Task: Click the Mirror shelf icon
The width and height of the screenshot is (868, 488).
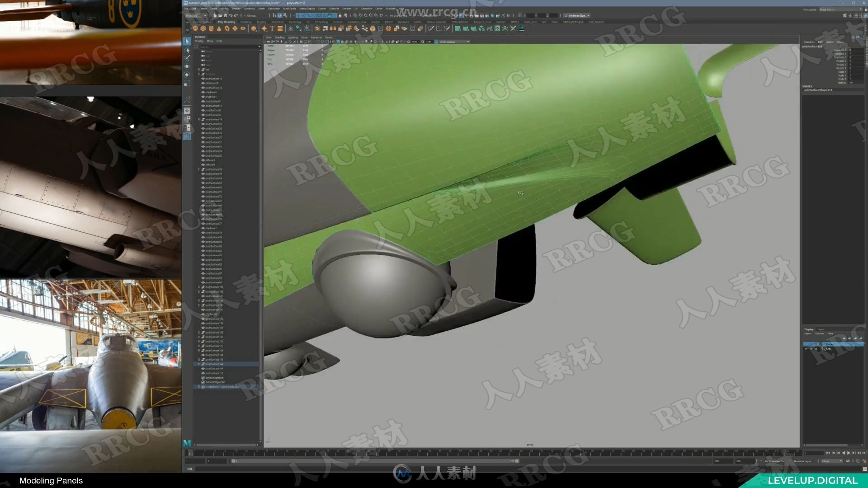Action: pos(333,28)
